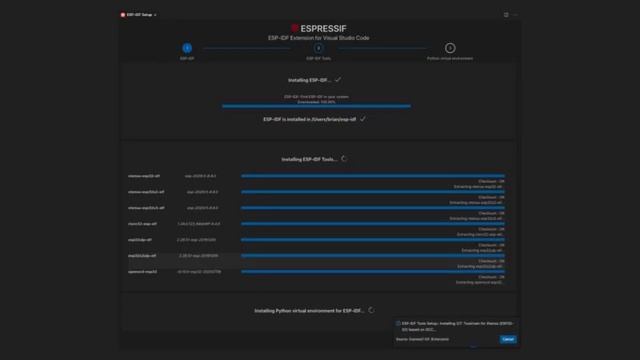This screenshot has height=360, width=640.
Task: Click the esp32ulp-elf tool name
Action: pos(140,240)
